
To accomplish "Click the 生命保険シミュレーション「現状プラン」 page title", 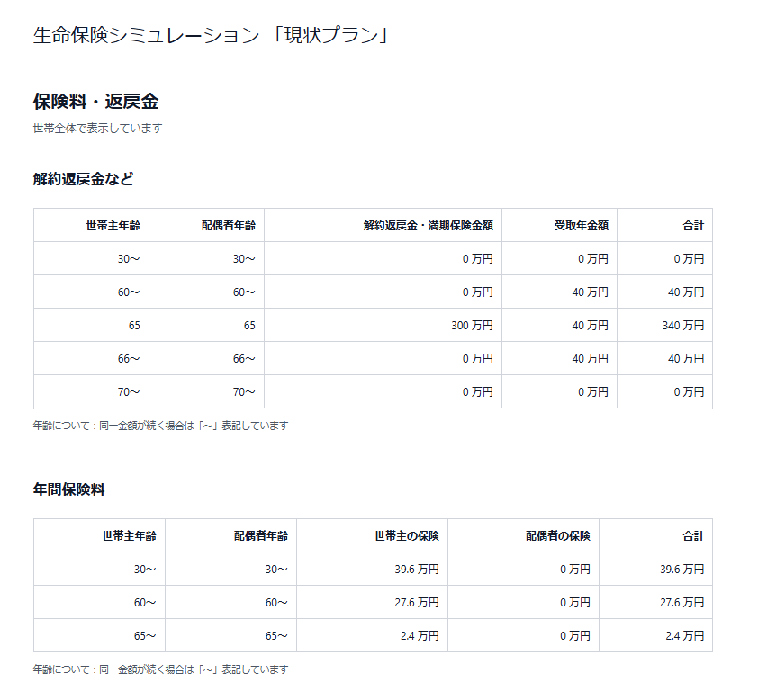I will point(211,35).
